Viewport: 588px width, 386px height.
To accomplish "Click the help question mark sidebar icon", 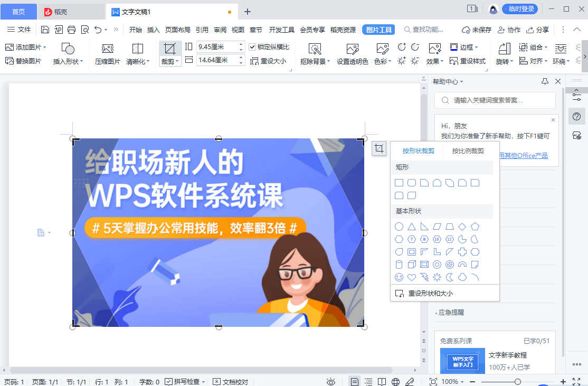I will (x=577, y=117).
